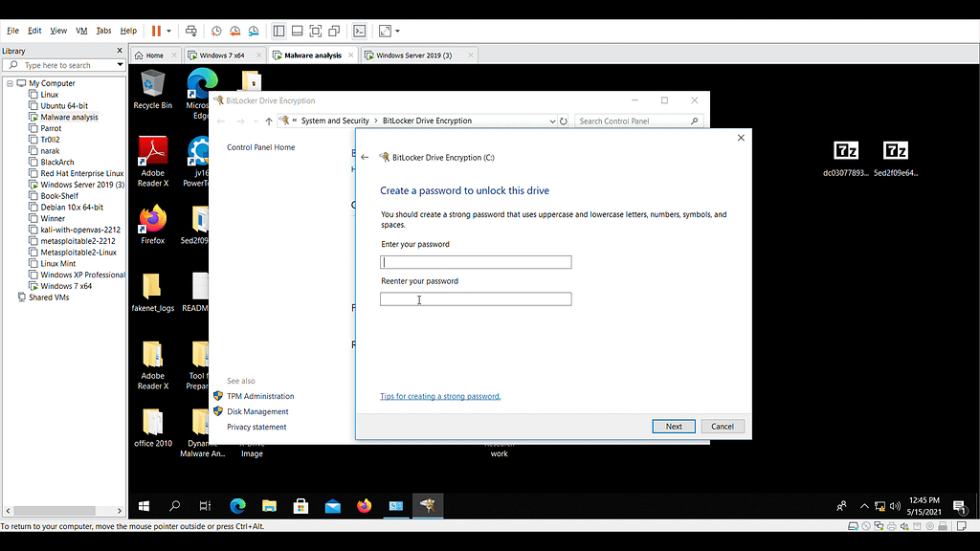Open the Tabs menu
Image resolution: width=980 pixels, height=551 pixels.
coord(103,31)
